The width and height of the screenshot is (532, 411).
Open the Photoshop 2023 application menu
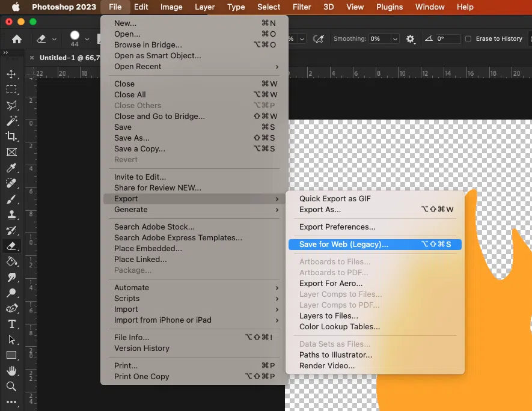click(64, 7)
